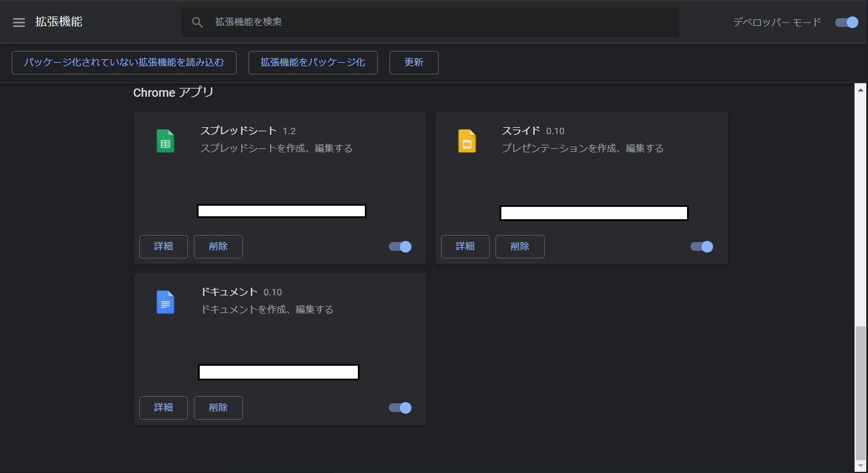Click the スライド title text
868x473 pixels.
pyautogui.click(x=521, y=131)
